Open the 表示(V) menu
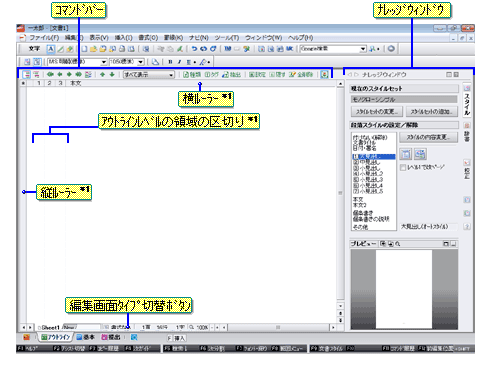480x366 pixels. pyautogui.click(x=99, y=38)
